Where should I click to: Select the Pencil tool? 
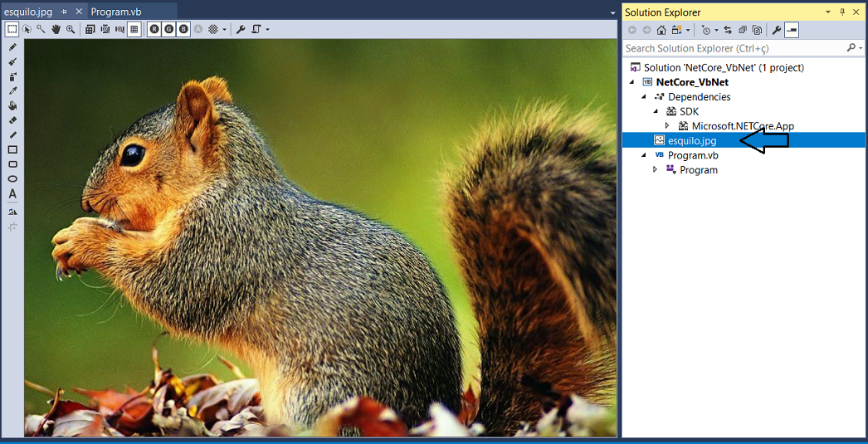point(12,47)
